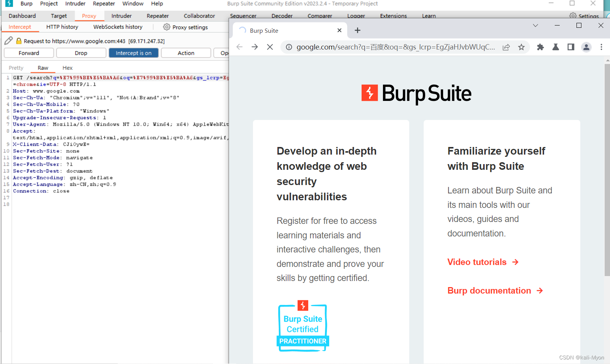The width and height of the screenshot is (610, 364).
Task: Open the Learn tab
Action: click(429, 16)
